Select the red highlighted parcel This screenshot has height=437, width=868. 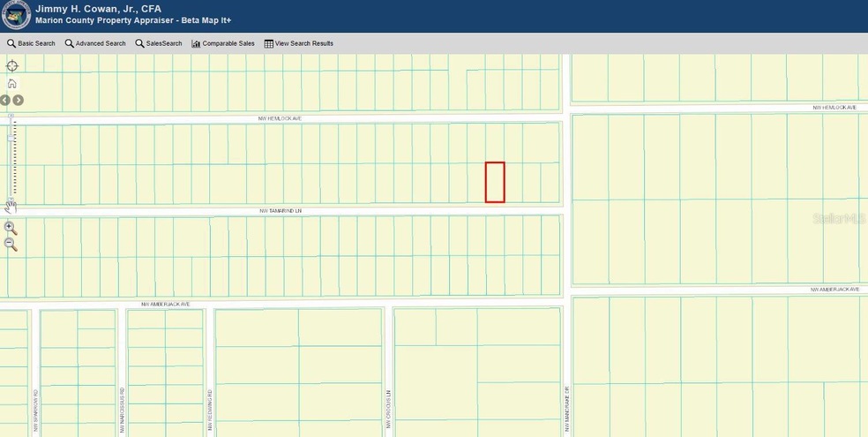[x=495, y=182]
